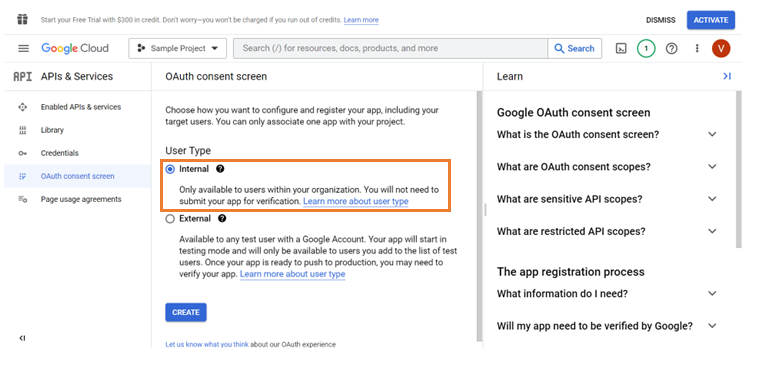Click the user account avatar V

pos(721,48)
